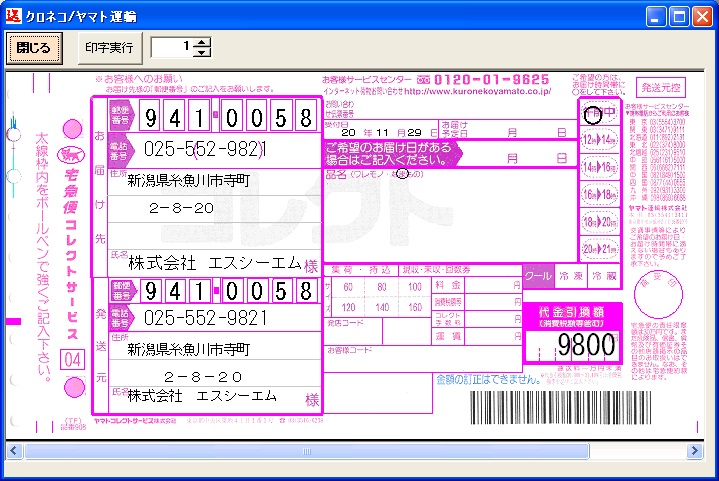
Task: Click the 冷凍 option box
Action: click(571, 276)
